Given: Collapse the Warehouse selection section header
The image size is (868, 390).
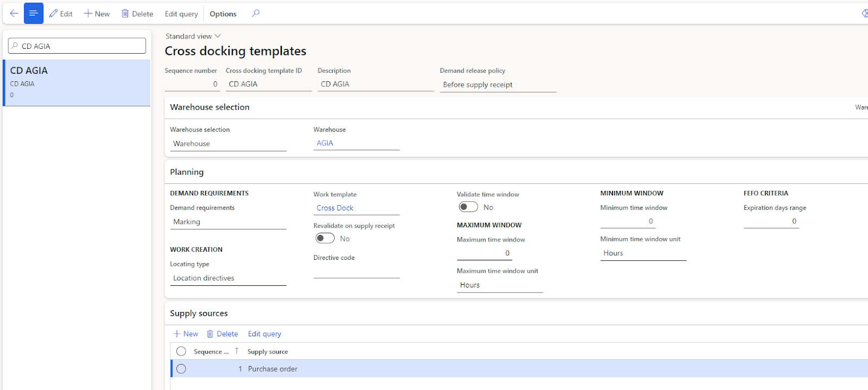Looking at the screenshot, I should (x=210, y=107).
